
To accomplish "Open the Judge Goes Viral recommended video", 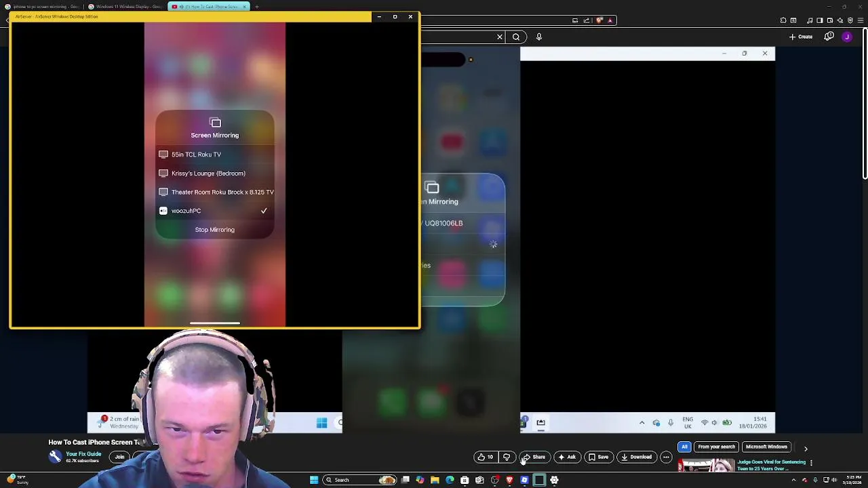I will pos(771,465).
